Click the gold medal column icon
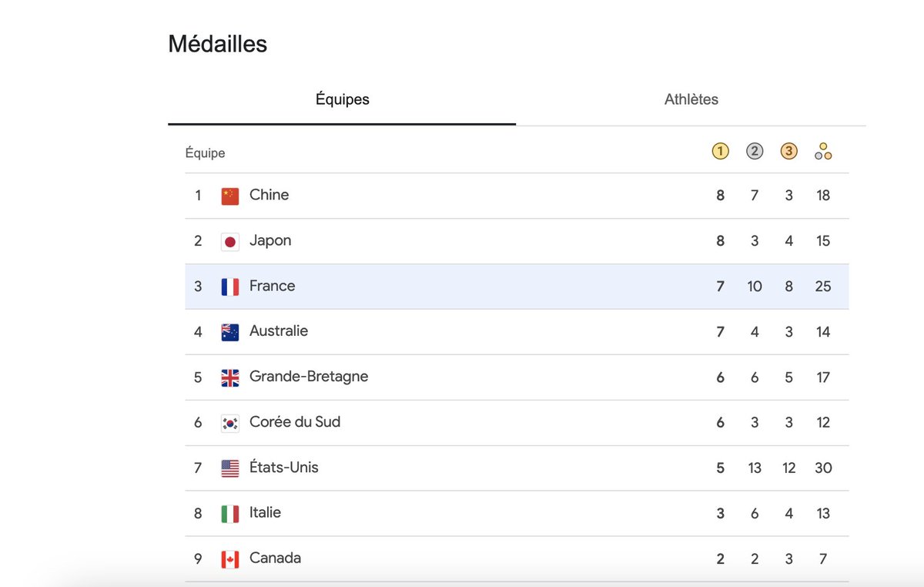Image resolution: width=924 pixels, height=587 pixels. (720, 151)
